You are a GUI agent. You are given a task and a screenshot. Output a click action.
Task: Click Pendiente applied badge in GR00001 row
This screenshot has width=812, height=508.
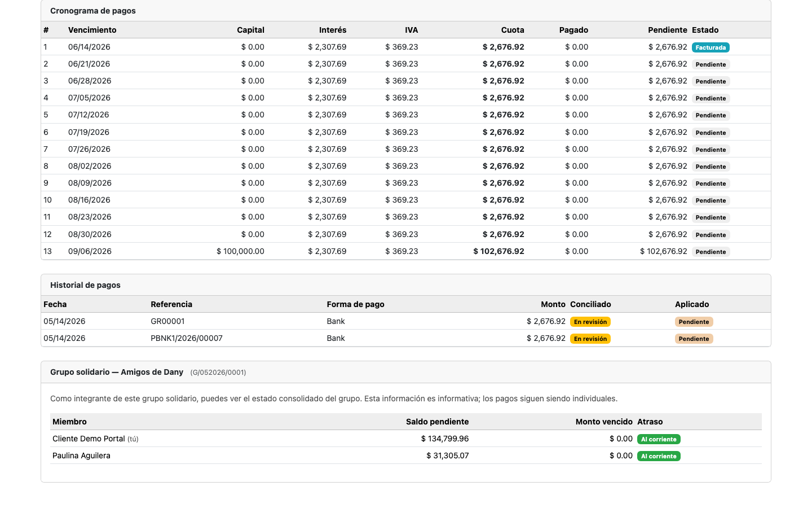pyautogui.click(x=694, y=322)
